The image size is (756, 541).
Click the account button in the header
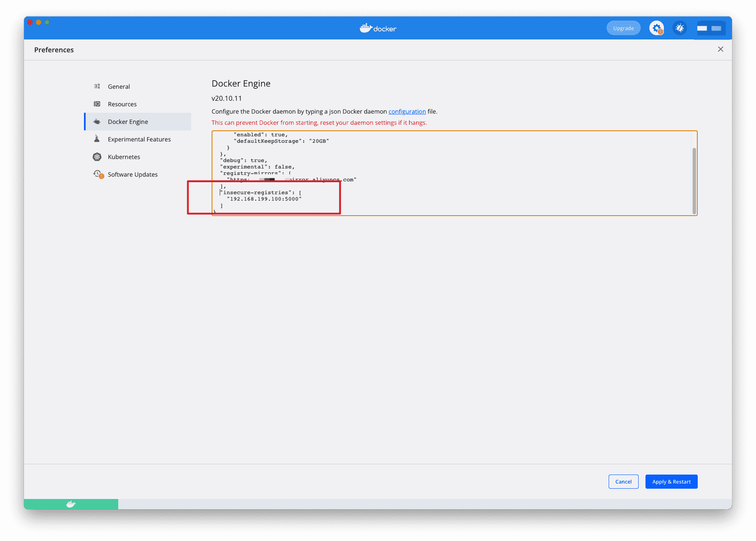pyautogui.click(x=709, y=28)
